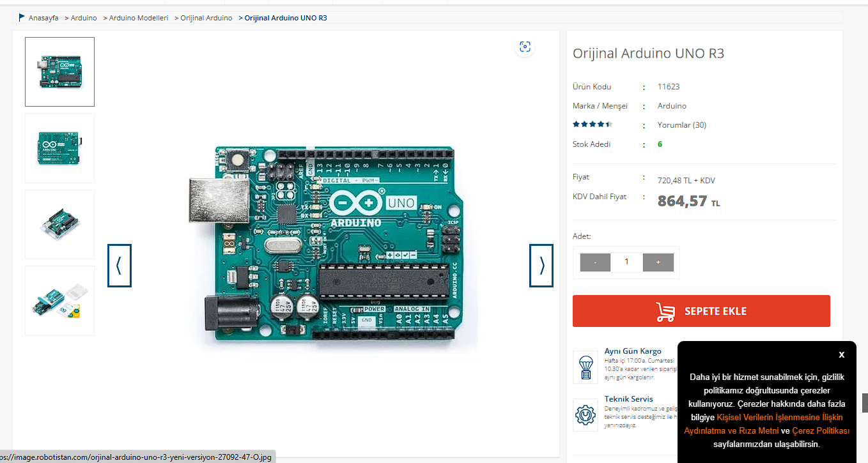Viewport: 868px width, 463px height.
Task: Click the Aynı Gün Kargo heading
Action: point(633,351)
